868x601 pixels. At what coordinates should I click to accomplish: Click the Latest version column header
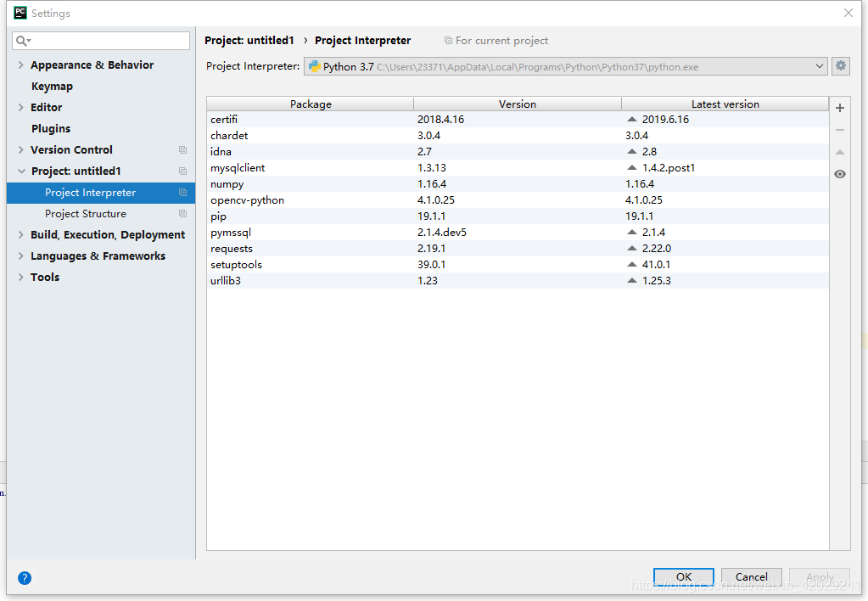(x=725, y=104)
